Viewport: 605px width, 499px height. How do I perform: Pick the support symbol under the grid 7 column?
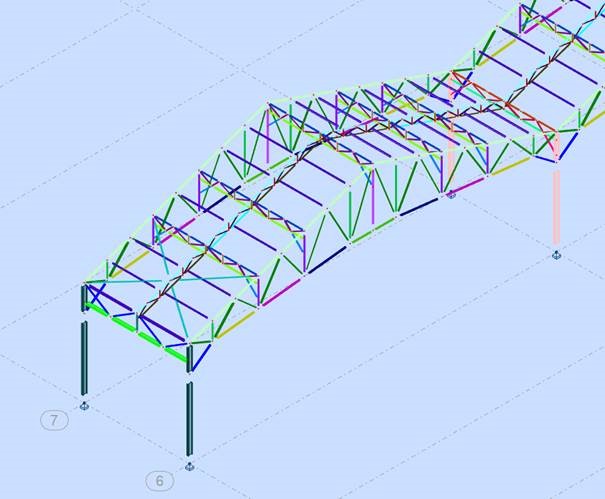click(84, 406)
